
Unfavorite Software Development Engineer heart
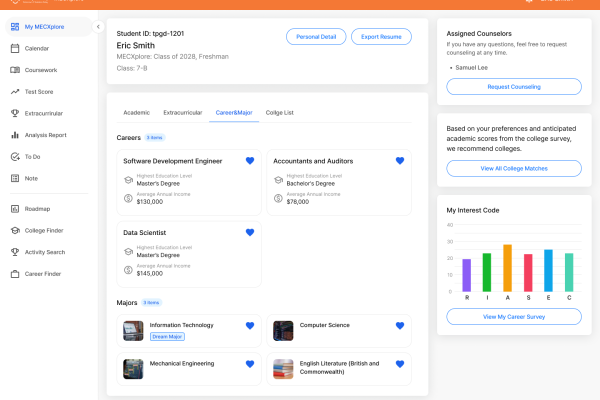pyautogui.click(x=250, y=161)
